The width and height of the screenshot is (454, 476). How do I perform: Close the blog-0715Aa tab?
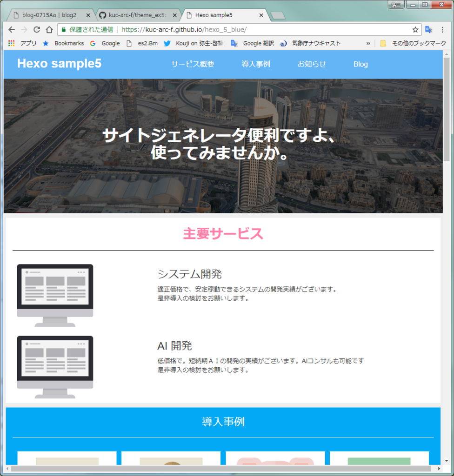88,15
